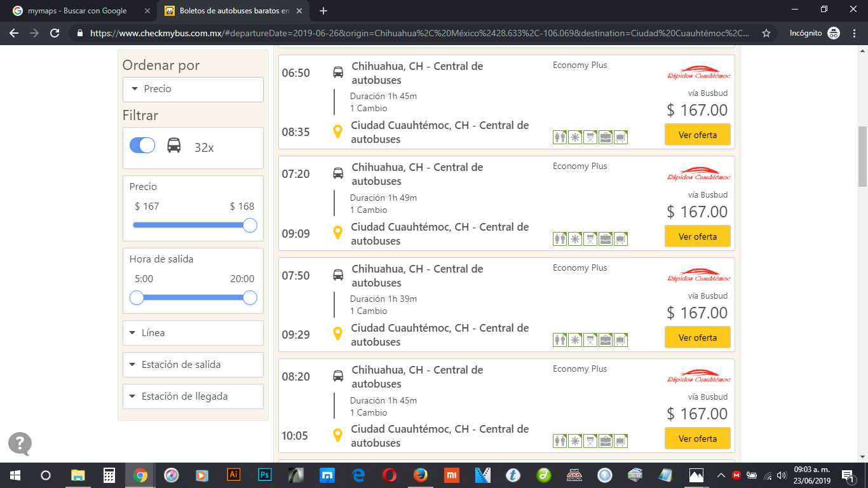Toggle the bus filter switch off

[142, 146]
